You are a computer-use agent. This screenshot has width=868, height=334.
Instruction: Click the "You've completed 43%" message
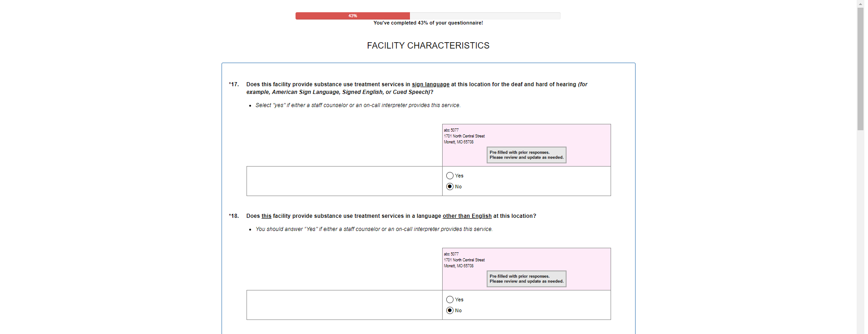pos(428,23)
